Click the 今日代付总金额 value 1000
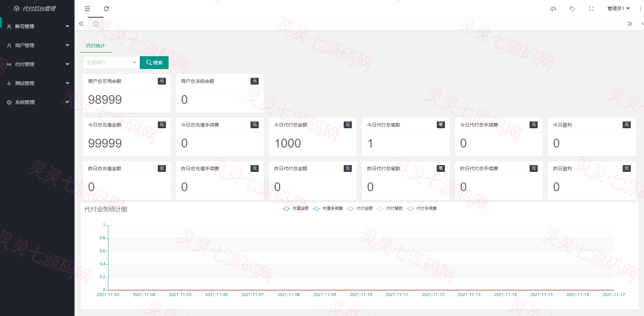 pos(288,143)
